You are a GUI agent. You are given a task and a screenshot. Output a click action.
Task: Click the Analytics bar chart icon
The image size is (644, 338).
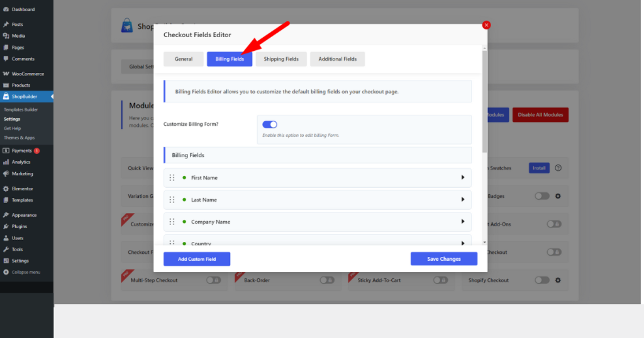tap(6, 162)
